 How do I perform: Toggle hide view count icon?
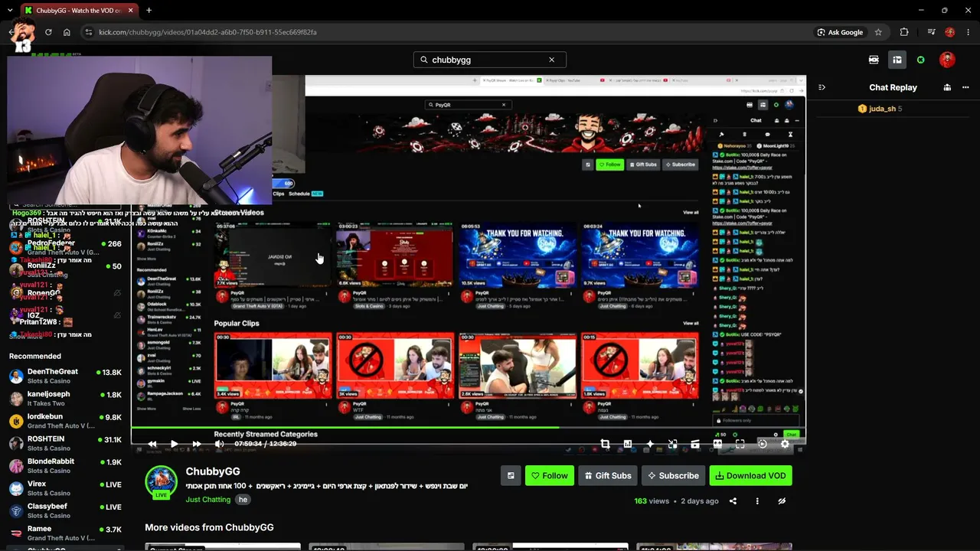coord(782,501)
